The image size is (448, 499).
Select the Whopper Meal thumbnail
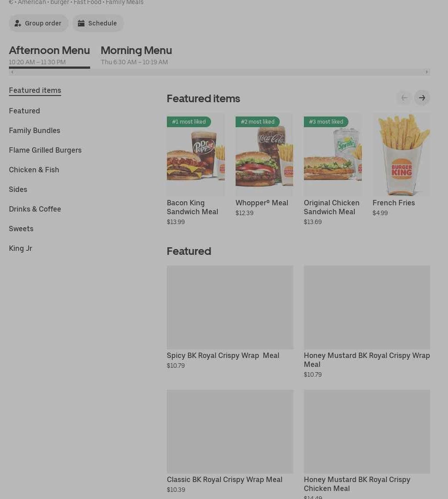[x=265, y=154]
